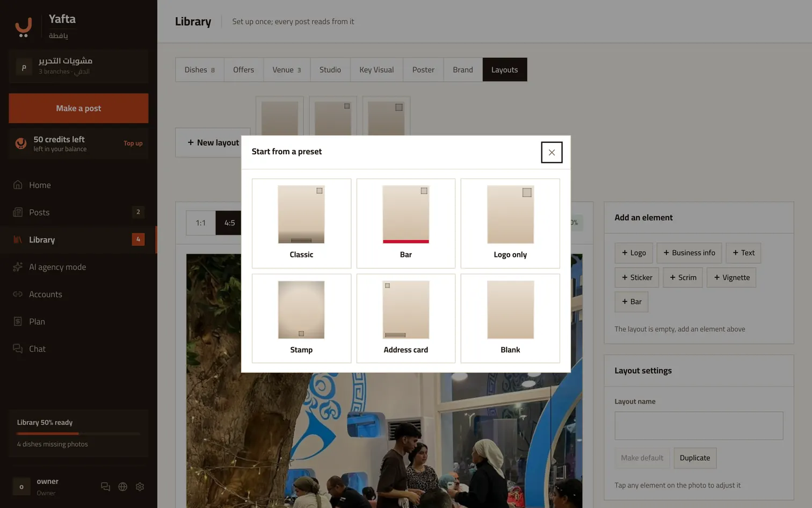Viewport: 812px width, 508px height.
Task: Close the Start from a preset dialog
Action: click(552, 152)
